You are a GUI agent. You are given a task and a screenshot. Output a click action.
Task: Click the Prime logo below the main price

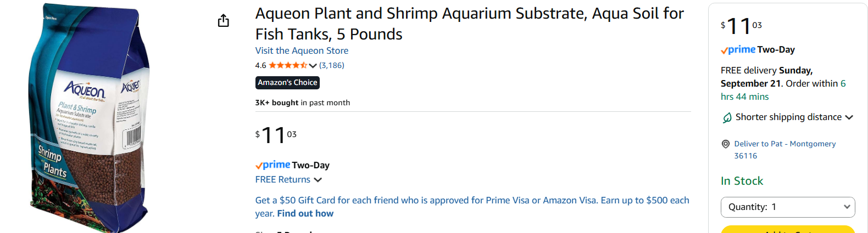273,165
